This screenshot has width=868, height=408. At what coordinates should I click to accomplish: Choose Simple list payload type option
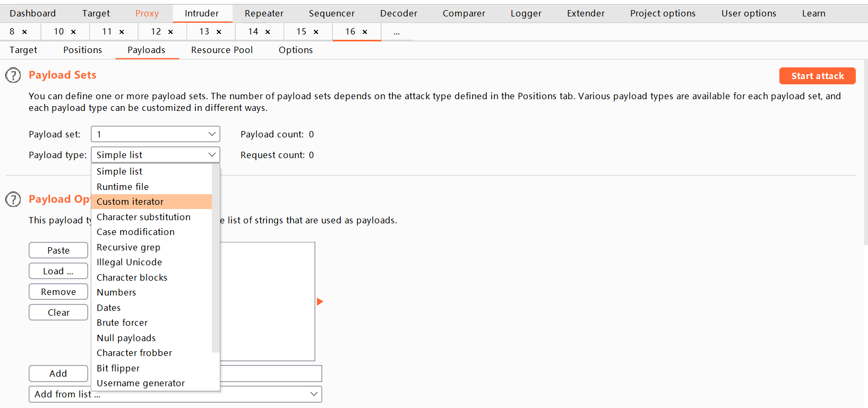click(x=151, y=171)
